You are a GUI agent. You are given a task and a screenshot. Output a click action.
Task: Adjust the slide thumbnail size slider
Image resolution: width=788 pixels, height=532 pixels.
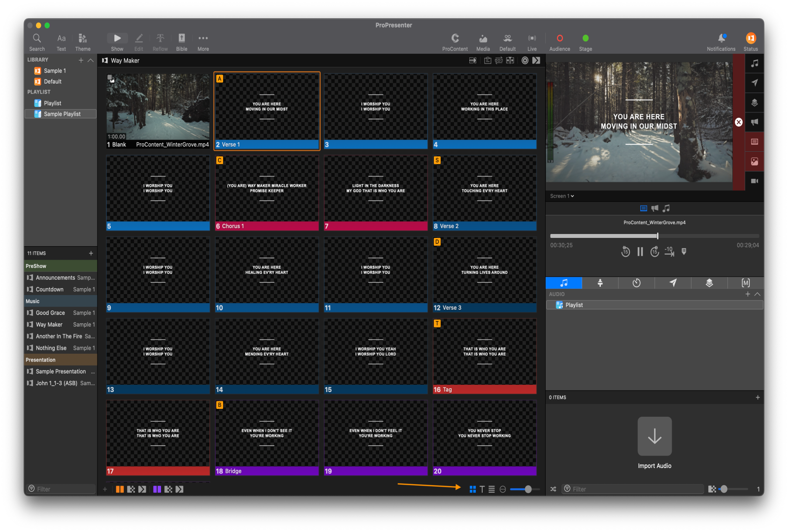(527, 489)
